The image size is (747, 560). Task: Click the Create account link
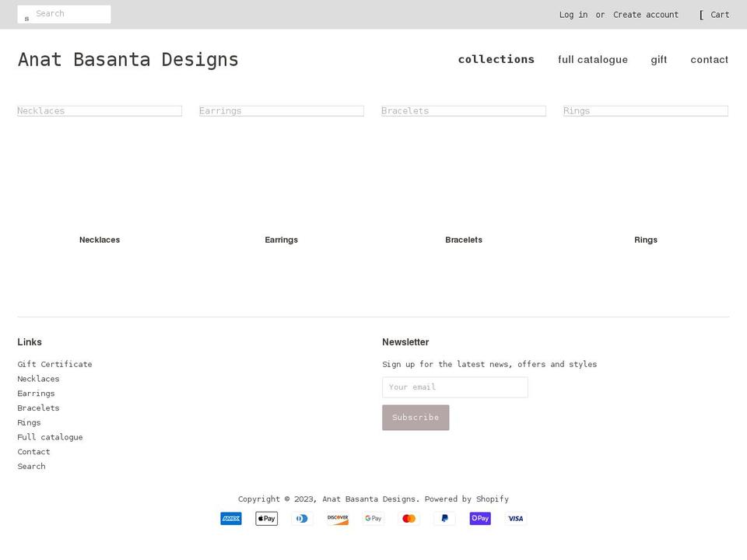(x=645, y=15)
